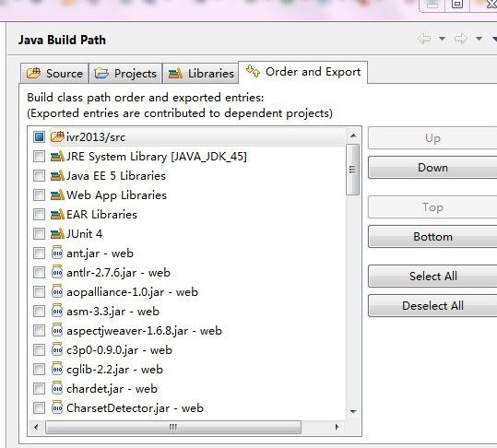Click the Up button
This screenshot has height=448, width=497.
(432, 138)
